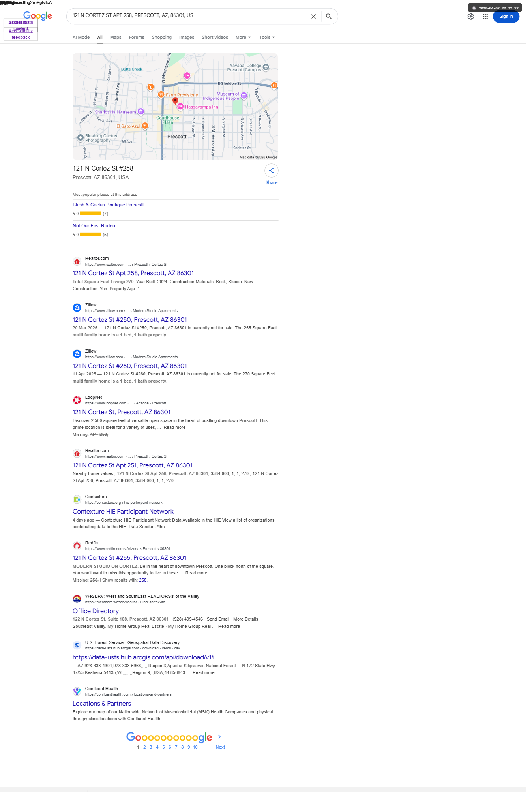Image resolution: width=532 pixels, height=792 pixels.
Task: Click the LoopNet favicon
Action: [x=77, y=400]
